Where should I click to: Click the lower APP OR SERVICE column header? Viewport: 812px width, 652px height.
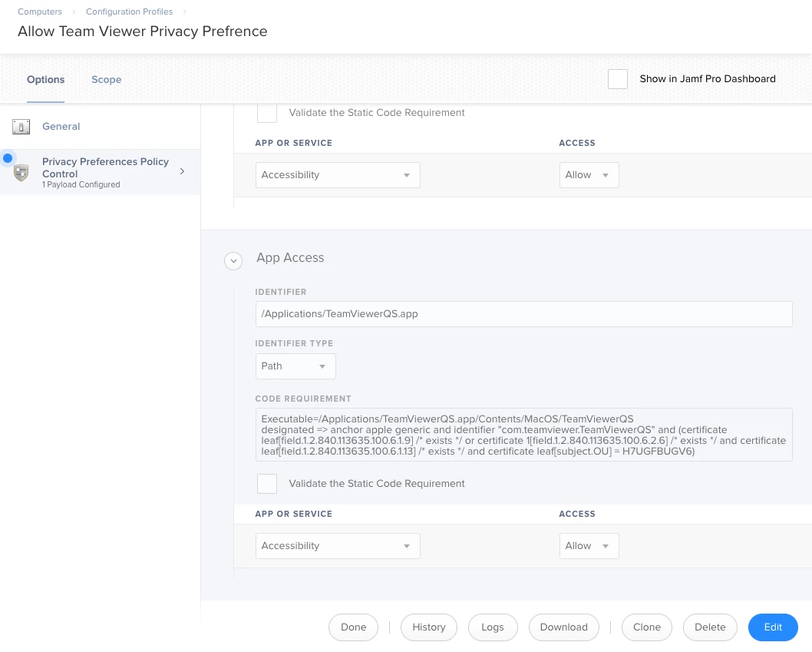click(294, 514)
